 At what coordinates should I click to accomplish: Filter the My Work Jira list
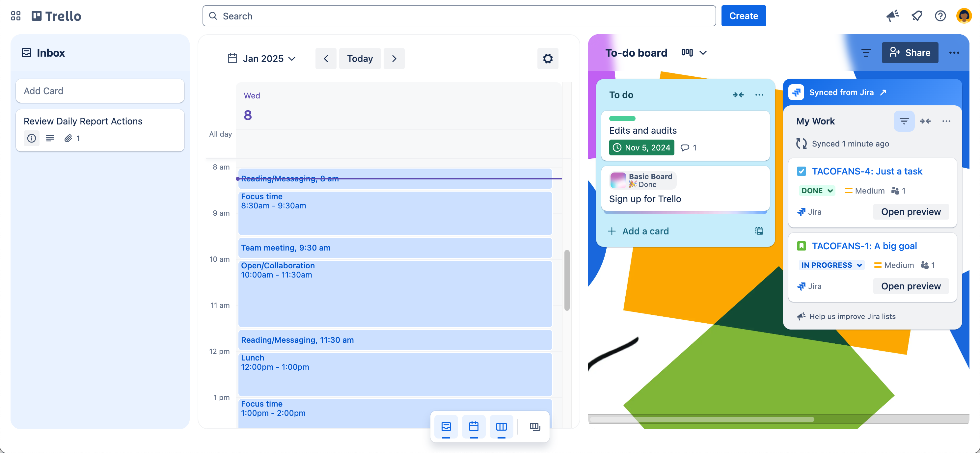click(904, 121)
